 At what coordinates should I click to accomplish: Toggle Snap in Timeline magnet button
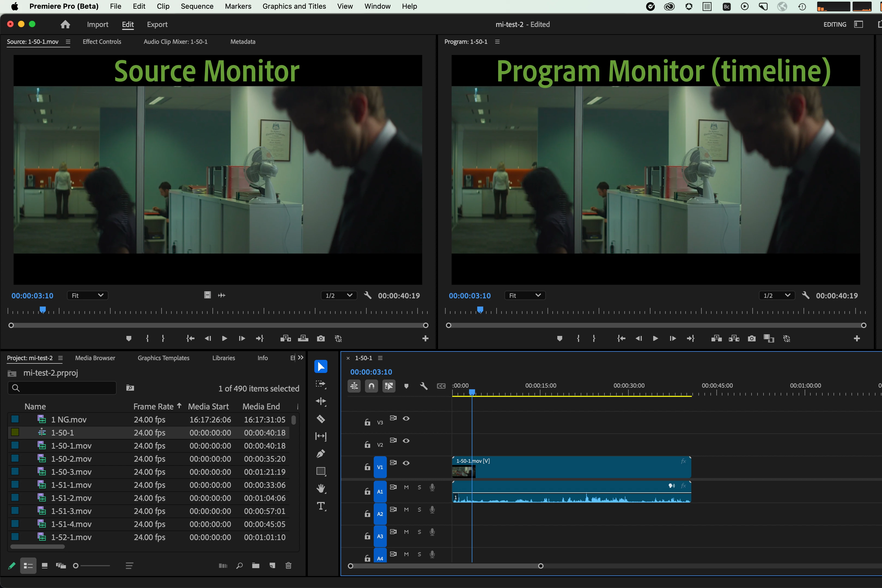pyautogui.click(x=372, y=386)
